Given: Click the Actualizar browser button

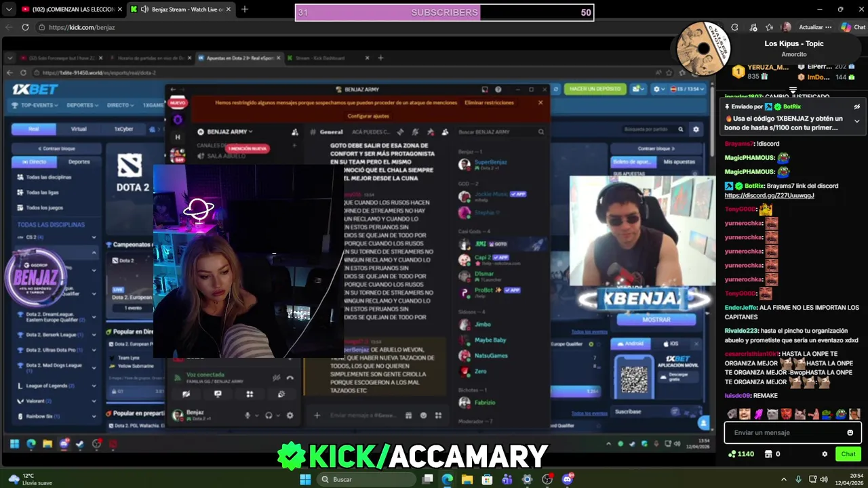Looking at the screenshot, I should pyautogui.click(x=814, y=27).
